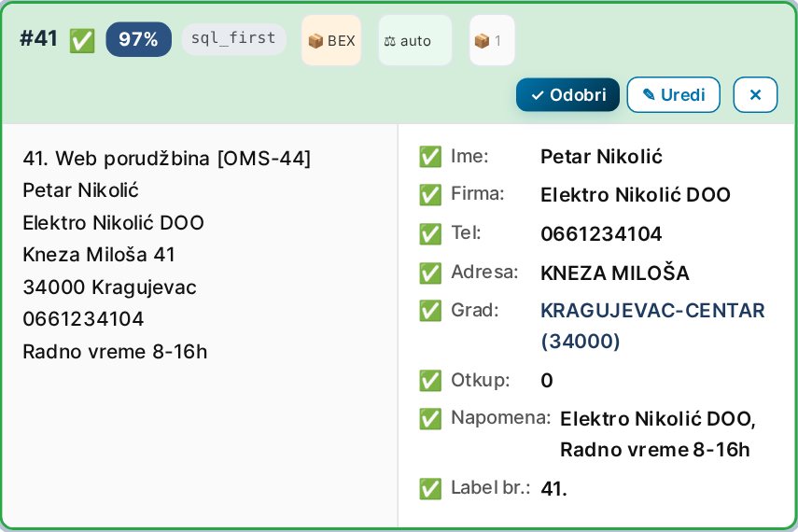The height and width of the screenshot is (532, 798).
Task: Click the Napomena value with Radno vreme 8-16h
Action: [x=658, y=434]
